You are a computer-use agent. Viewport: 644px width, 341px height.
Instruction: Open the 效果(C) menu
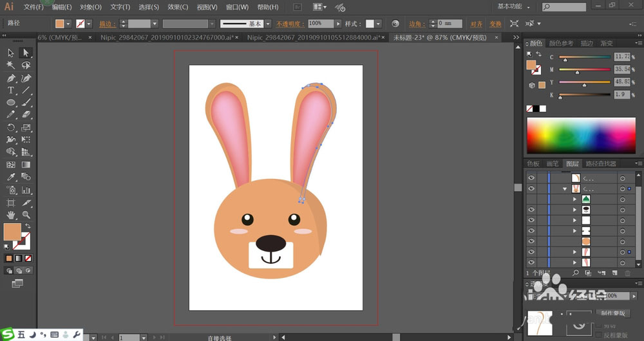tap(178, 7)
